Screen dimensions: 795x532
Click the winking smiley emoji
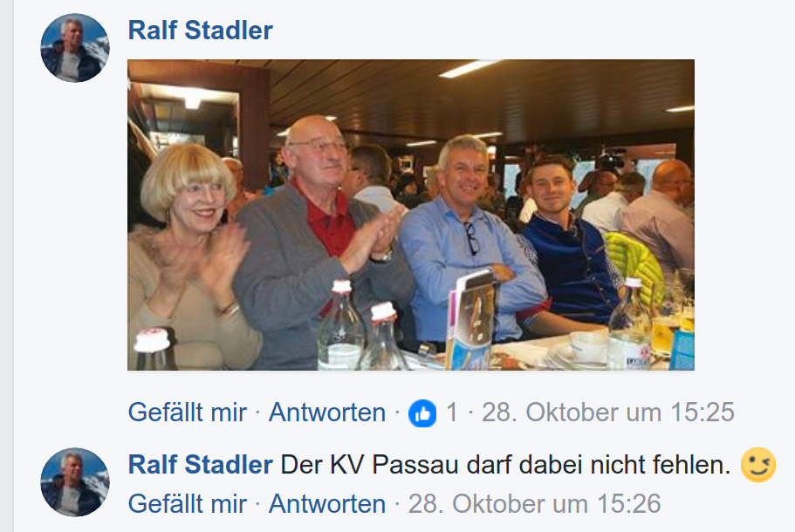pyautogui.click(x=758, y=465)
